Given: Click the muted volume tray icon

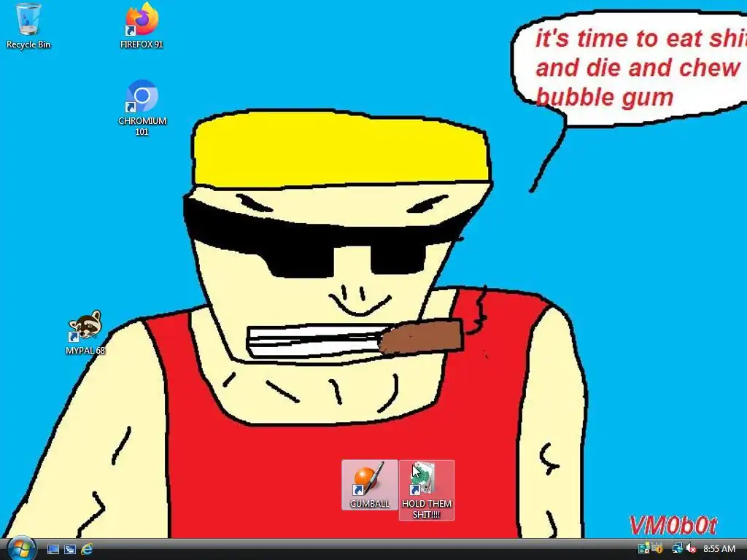Looking at the screenshot, I should [x=690, y=548].
